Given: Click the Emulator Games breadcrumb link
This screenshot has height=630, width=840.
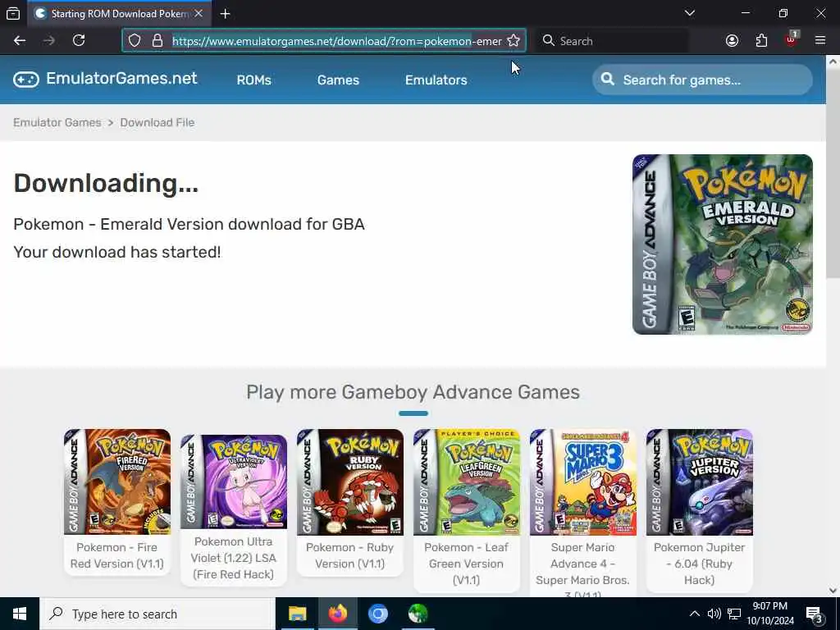Looking at the screenshot, I should (x=57, y=123).
